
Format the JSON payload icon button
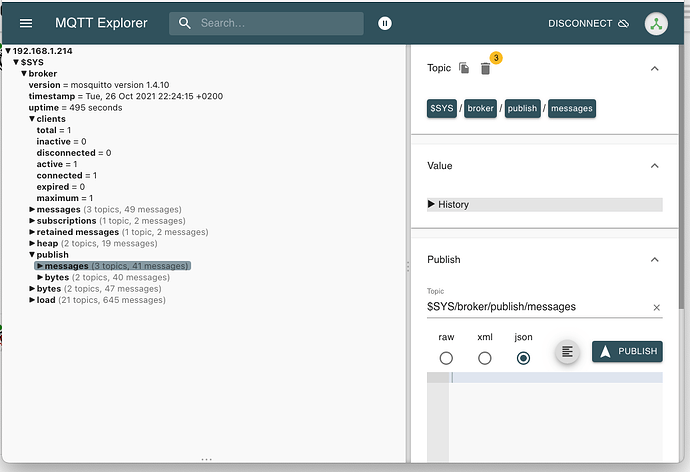point(567,351)
